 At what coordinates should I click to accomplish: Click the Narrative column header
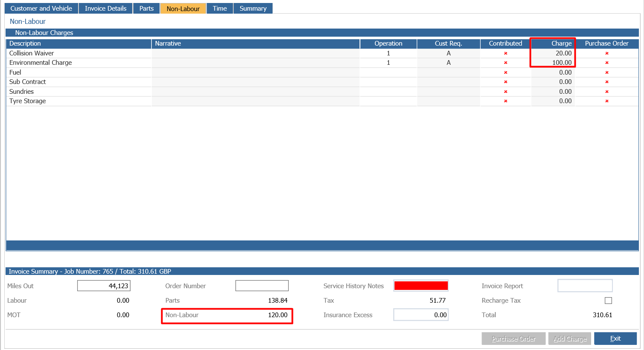pyautogui.click(x=255, y=43)
